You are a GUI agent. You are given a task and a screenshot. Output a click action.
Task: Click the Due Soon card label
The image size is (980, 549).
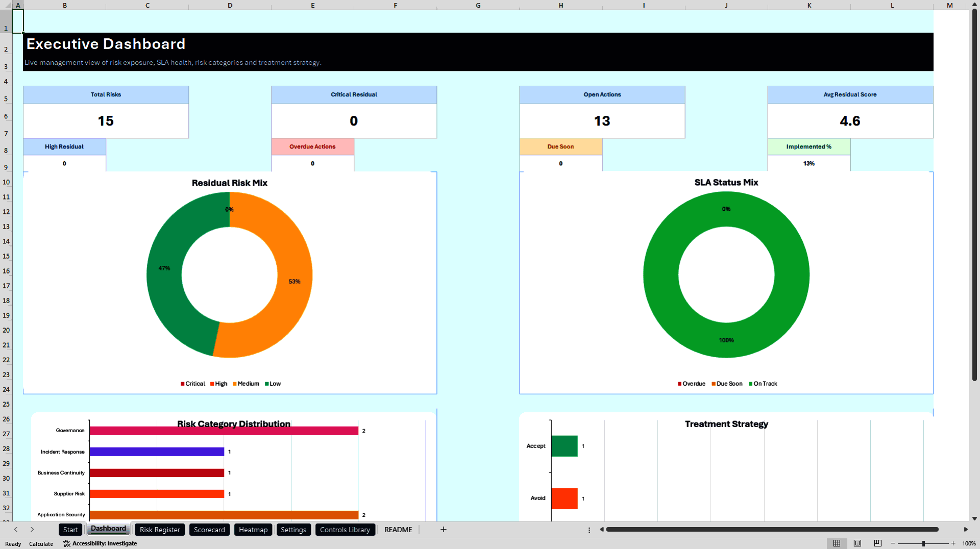tap(560, 146)
